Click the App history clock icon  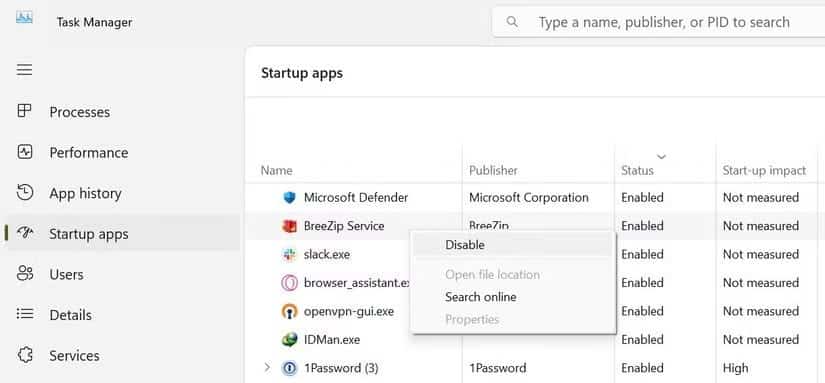(x=24, y=193)
